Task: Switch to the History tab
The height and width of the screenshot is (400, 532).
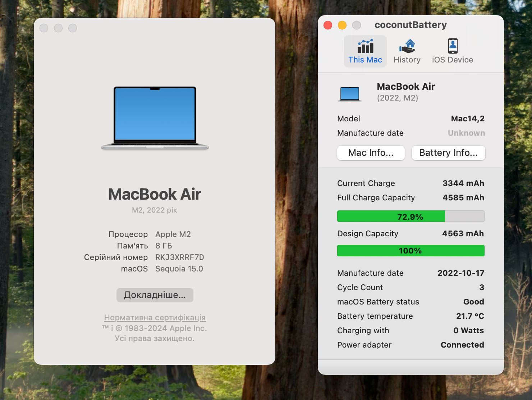Action: coord(407,51)
